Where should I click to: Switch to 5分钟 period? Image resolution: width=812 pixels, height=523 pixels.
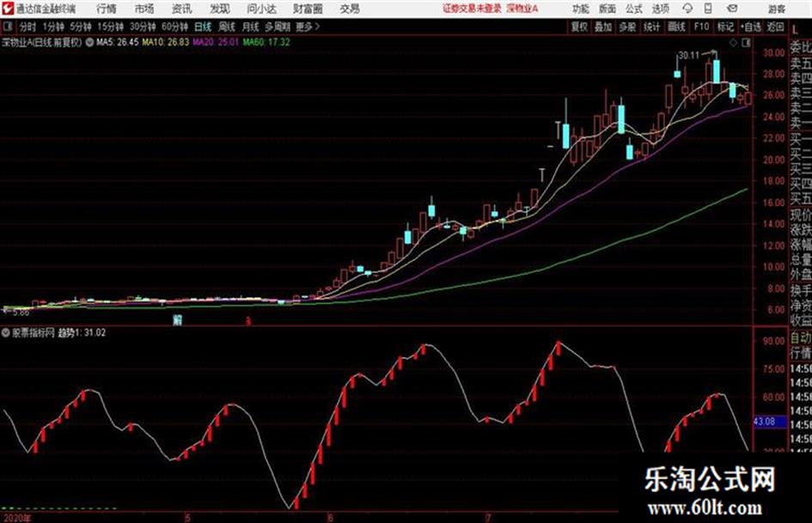pyautogui.click(x=81, y=27)
